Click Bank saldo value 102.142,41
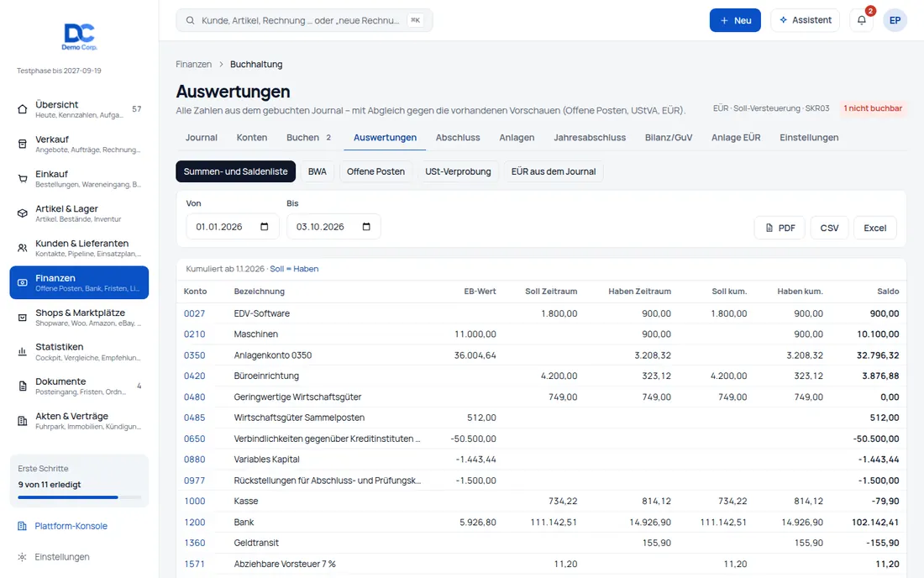The image size is (924, 578). (x=875, y=523)
